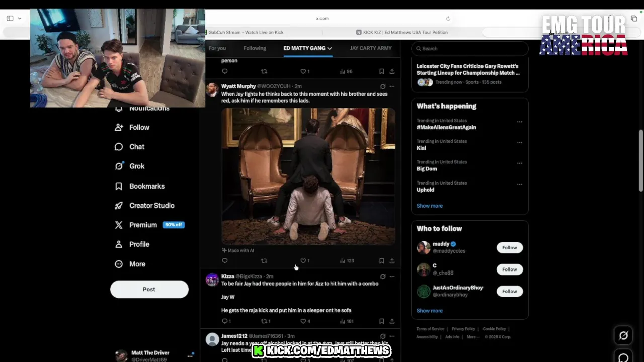Share Kizza's post
Image resolution: width=644 pixels, height=362 pixels.
pos(392,321)
